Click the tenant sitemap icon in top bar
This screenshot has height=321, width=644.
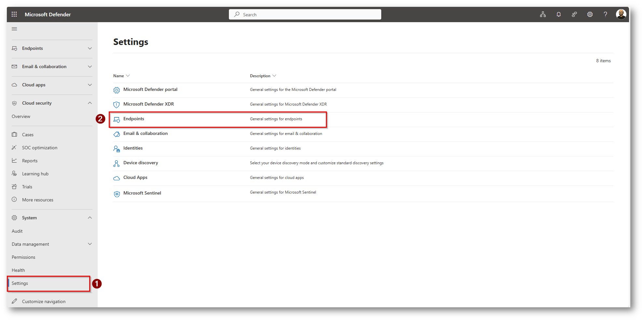click(x=543, y=14)
